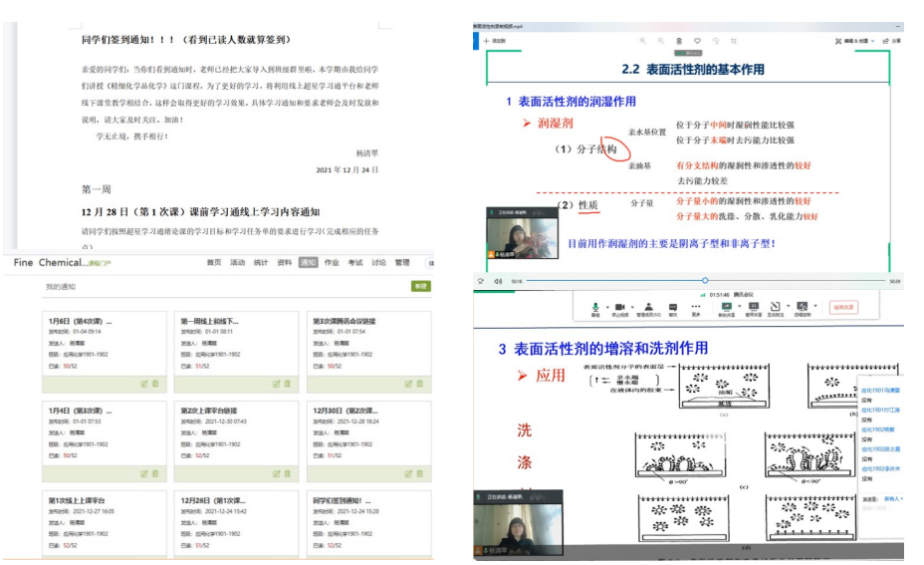
Task: Click the speaker volume icon on playback bar
Action: [x=498, y=281]
